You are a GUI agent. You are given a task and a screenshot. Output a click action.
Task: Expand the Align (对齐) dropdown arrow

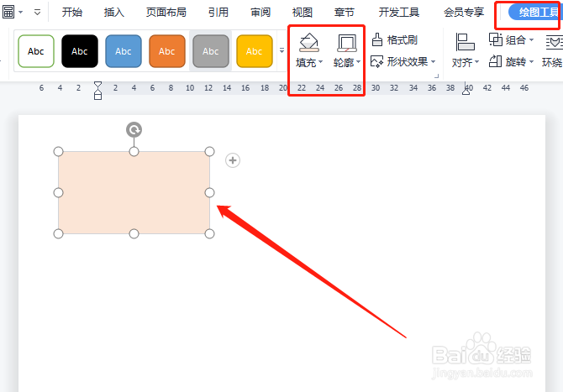point(476,62)
